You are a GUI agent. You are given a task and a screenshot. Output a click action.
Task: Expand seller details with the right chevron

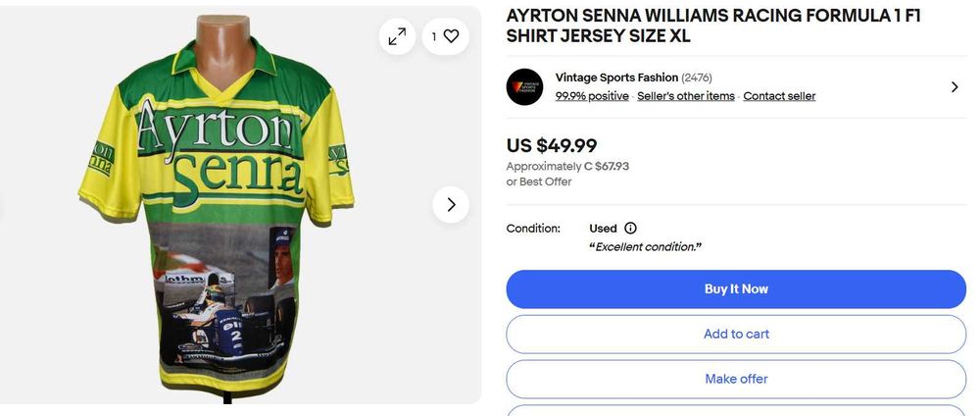pos(955,87)
